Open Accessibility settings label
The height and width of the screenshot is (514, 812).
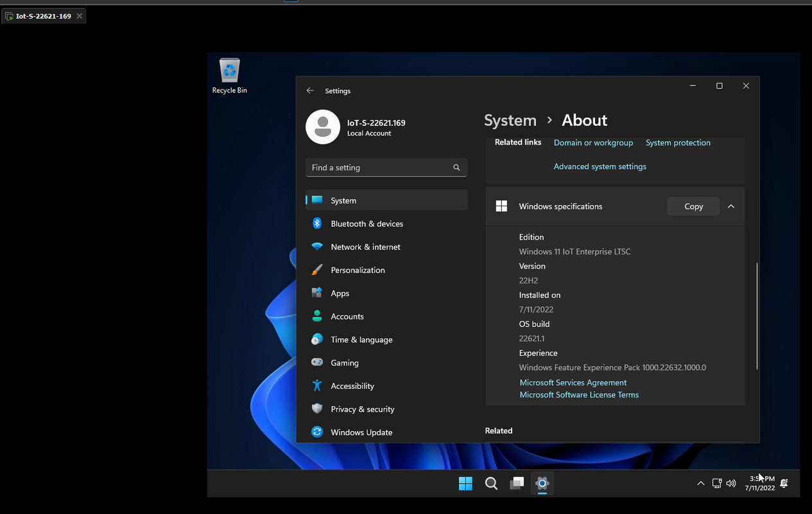click(352, 386)
